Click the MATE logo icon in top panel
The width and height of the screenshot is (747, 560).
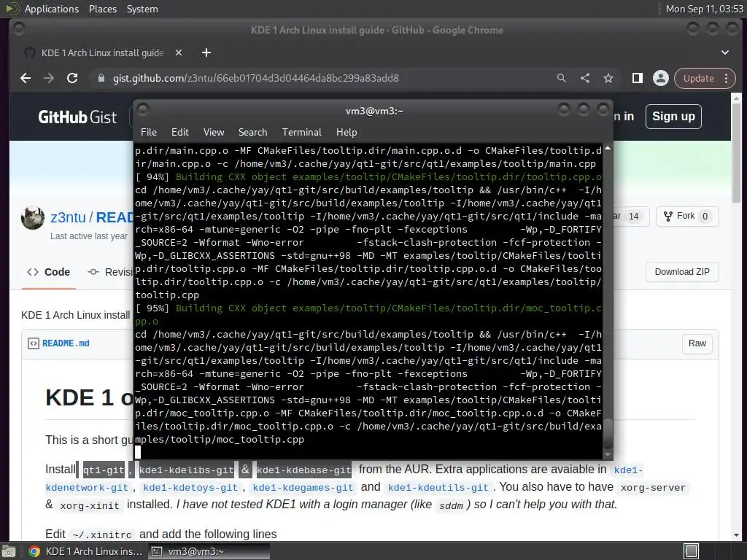click(x=12, y=9)
